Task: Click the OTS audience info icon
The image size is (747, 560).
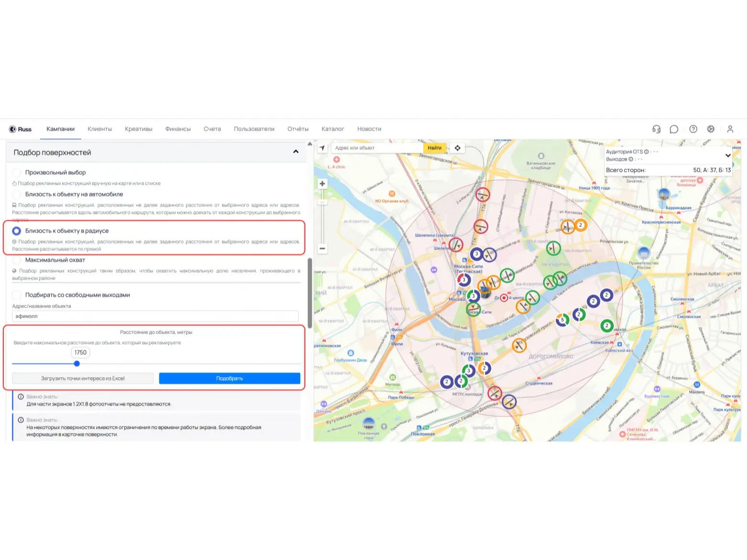Action: click(x=646, y=152)
